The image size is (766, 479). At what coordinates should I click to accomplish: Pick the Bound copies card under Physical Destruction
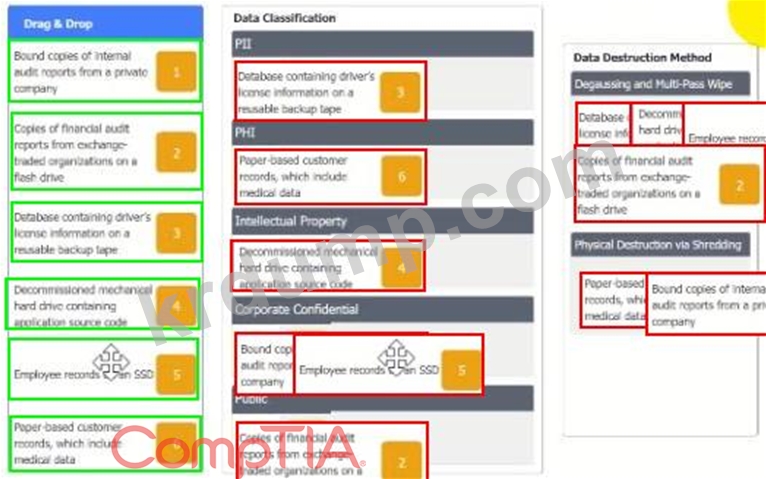pyautogui.click(x=705, y=305)
